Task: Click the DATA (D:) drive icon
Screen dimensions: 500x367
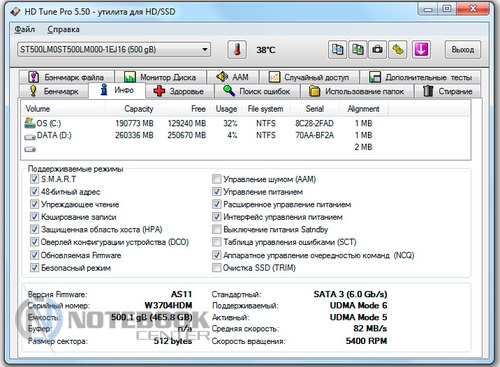Action: (30, 137)
